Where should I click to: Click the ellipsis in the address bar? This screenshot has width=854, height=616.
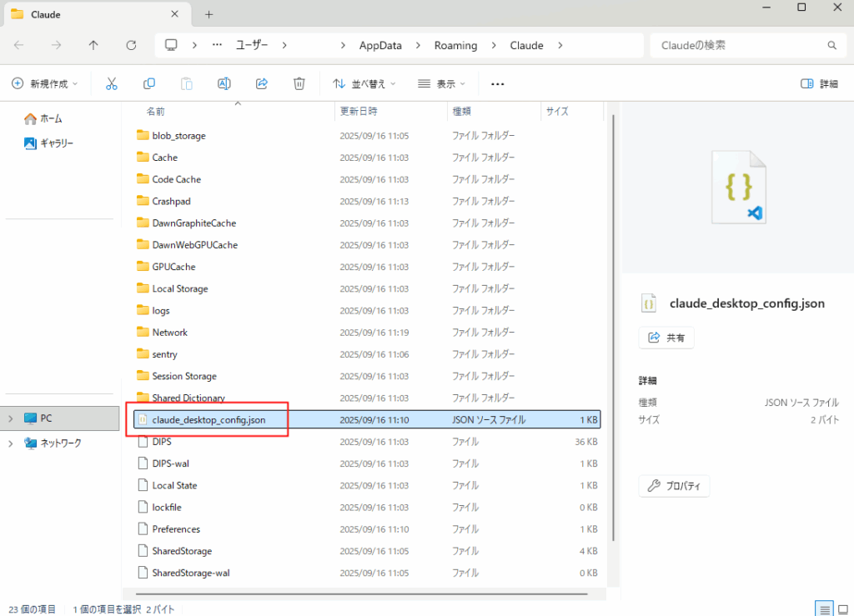coord(217,45)
